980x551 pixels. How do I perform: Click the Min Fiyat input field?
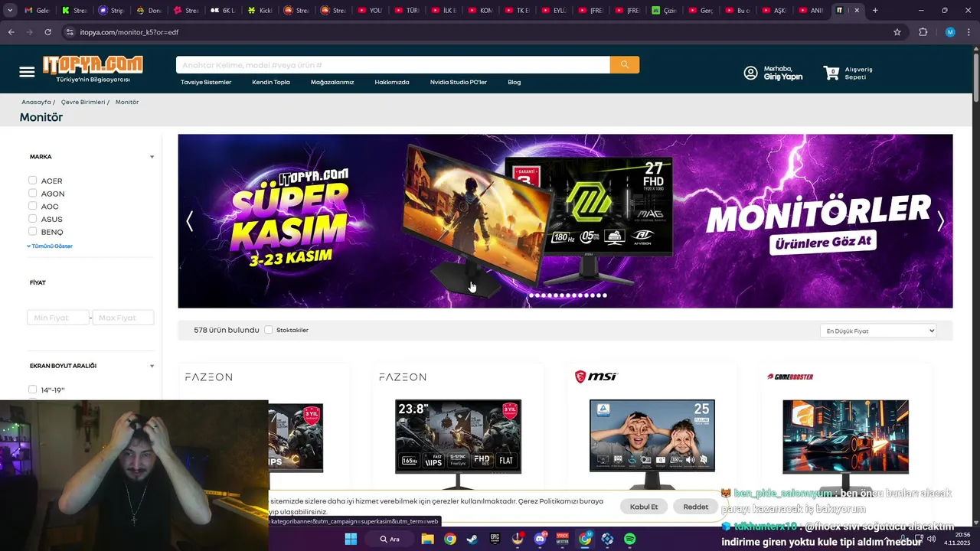click(x=58, y=318)
